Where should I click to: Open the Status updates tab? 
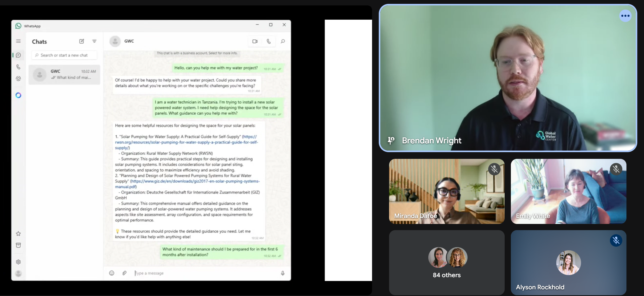18,79
